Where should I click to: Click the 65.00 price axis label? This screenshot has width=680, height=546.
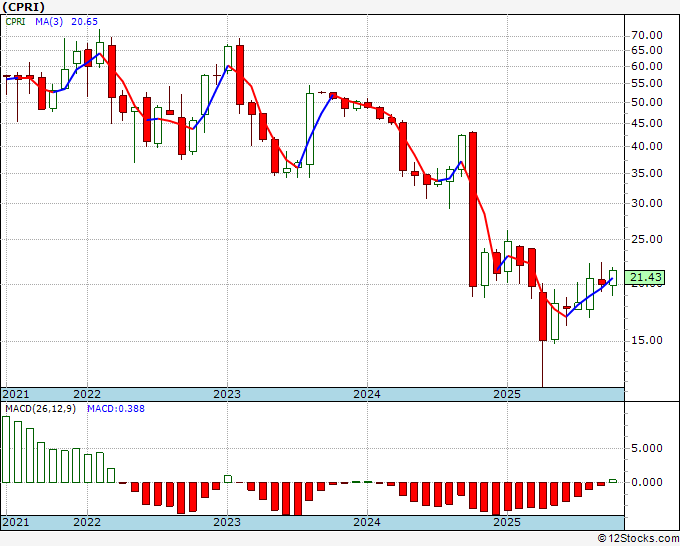(x=647, y=50)
